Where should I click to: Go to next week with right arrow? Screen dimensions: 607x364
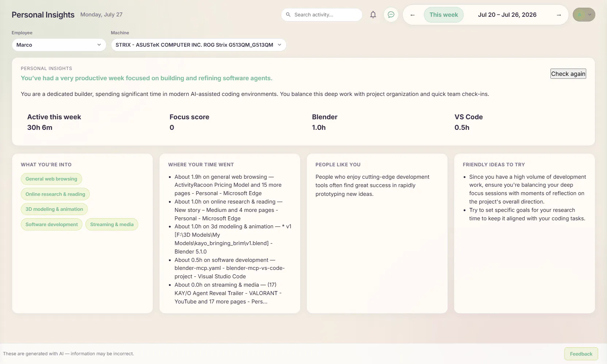(558, 15)
